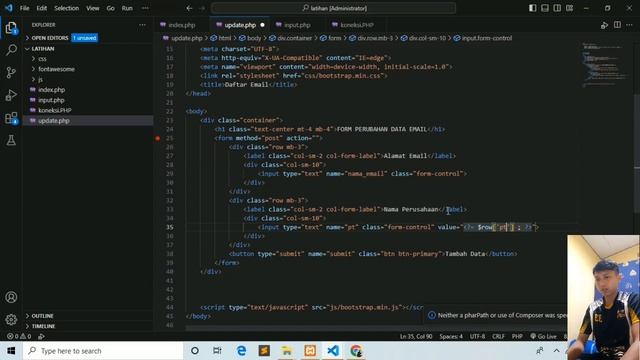Toggle bottom panel layout icon
The image size is (640, 360).
pyautogui.click(x=544, y=8)
